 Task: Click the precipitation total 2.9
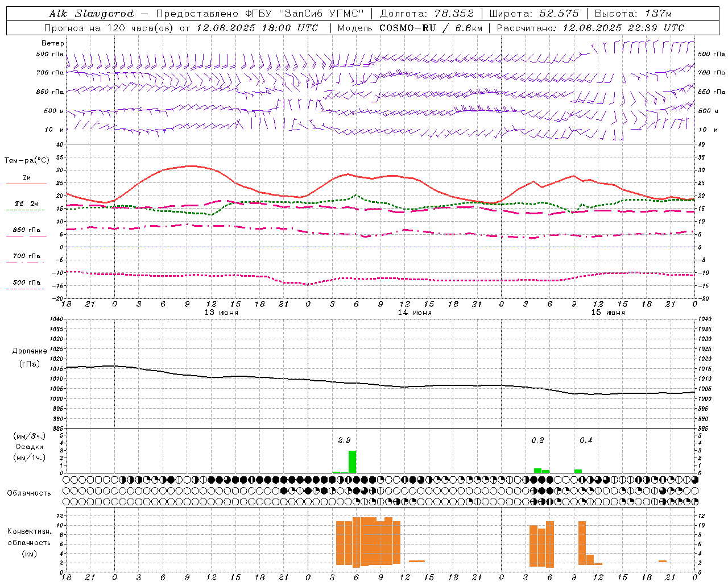click(344, 440)
